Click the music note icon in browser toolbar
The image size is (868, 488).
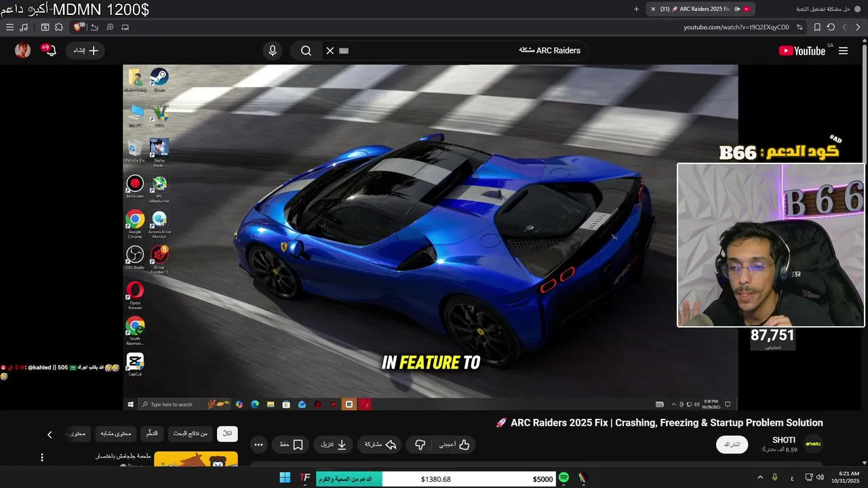coord(24,27)
